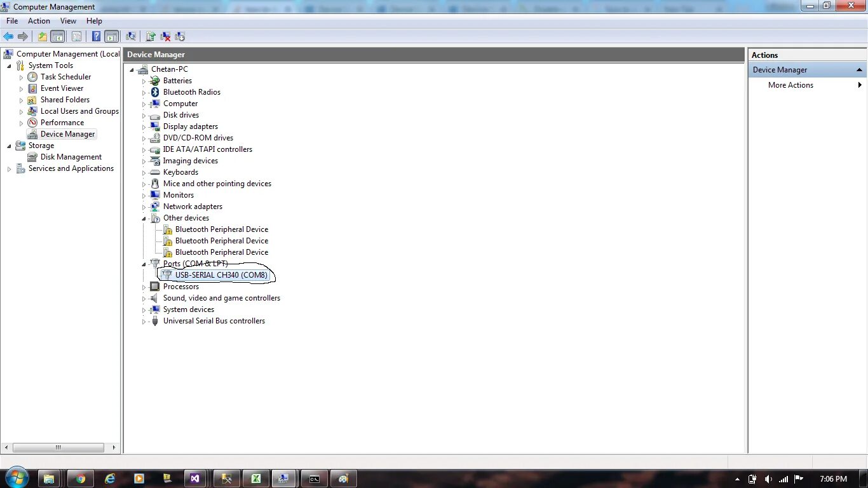Select Shared Folders in the console tree

65,100
